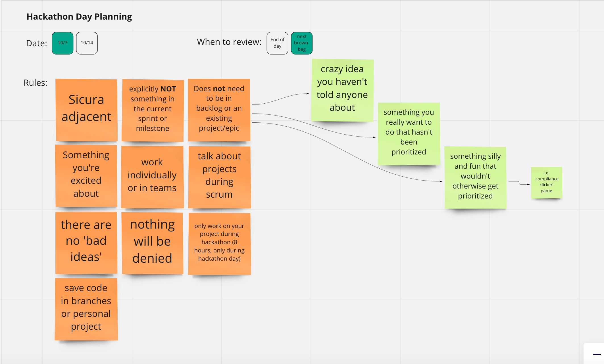604x364 pixels.
Task: Click the Hackathon Day Planning title
Action: click(x=79, y=17)
